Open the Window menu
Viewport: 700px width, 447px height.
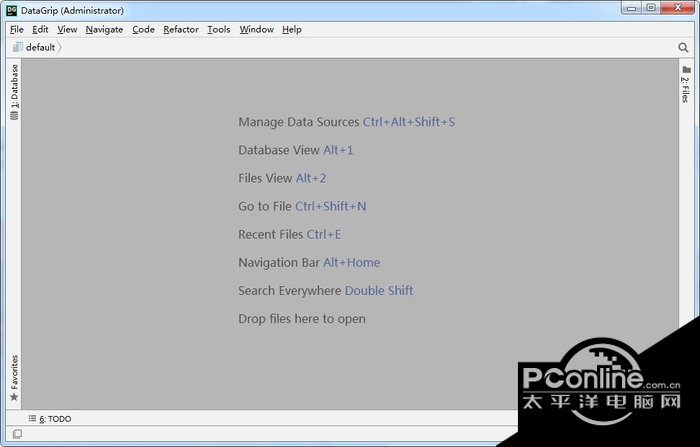(x=257, y=29)
